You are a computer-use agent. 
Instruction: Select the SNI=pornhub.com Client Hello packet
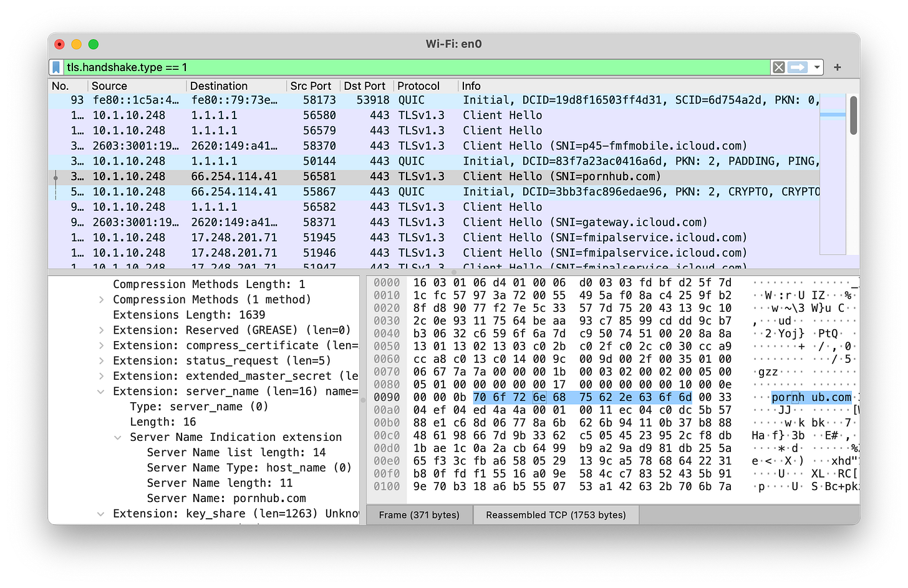(434, 176)
